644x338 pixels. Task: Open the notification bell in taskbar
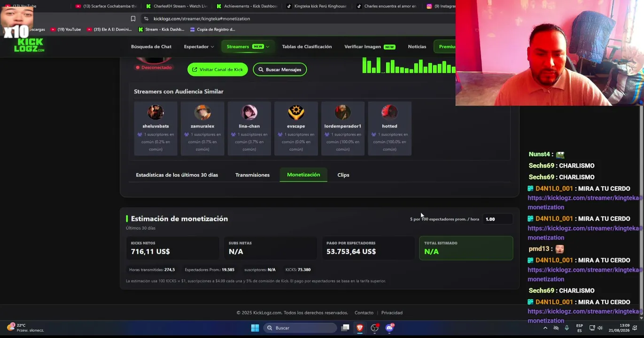pos(635,328)
